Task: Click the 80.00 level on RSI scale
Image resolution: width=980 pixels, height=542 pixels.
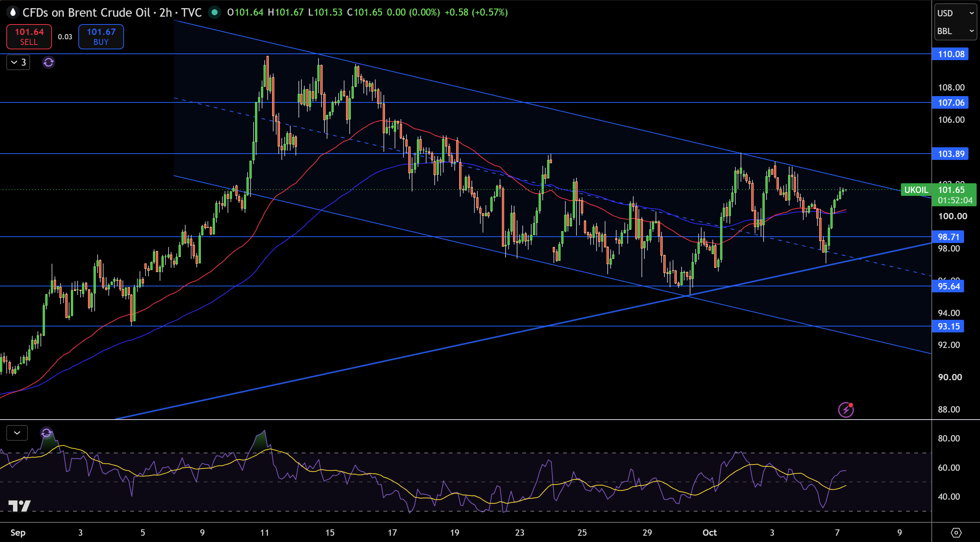Action: coord(949,438)
